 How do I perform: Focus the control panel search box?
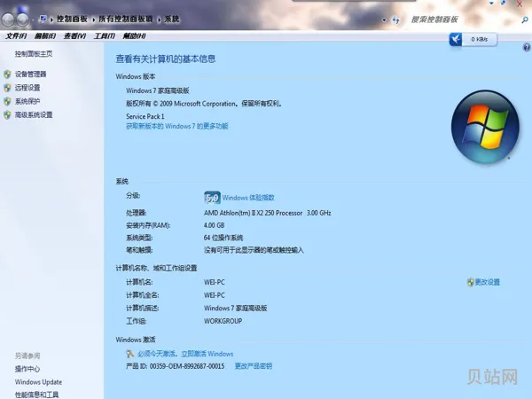tap(464, 20)
